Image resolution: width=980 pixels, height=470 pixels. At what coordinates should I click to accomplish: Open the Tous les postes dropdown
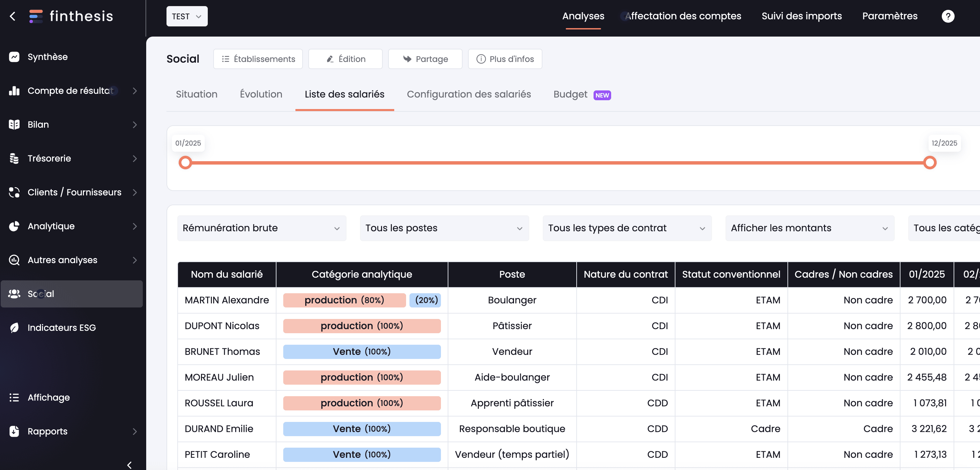click(x=444, y=228)
